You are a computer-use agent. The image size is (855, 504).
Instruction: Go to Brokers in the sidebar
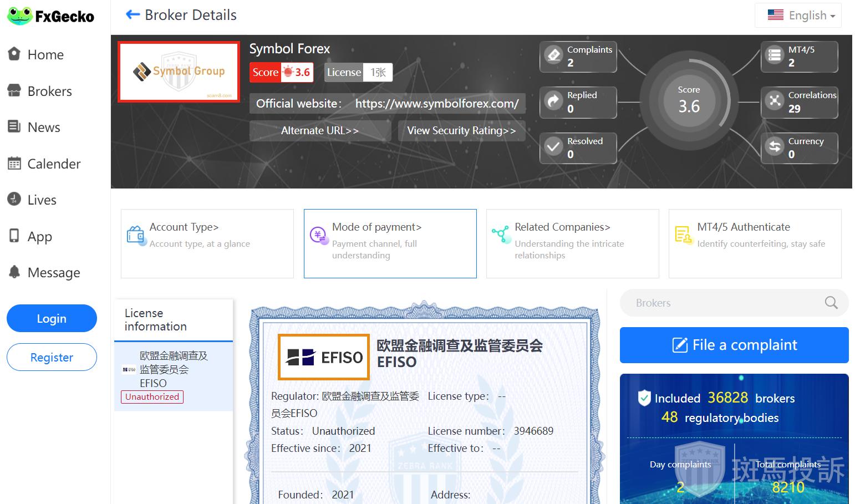[x=49, y=91]
